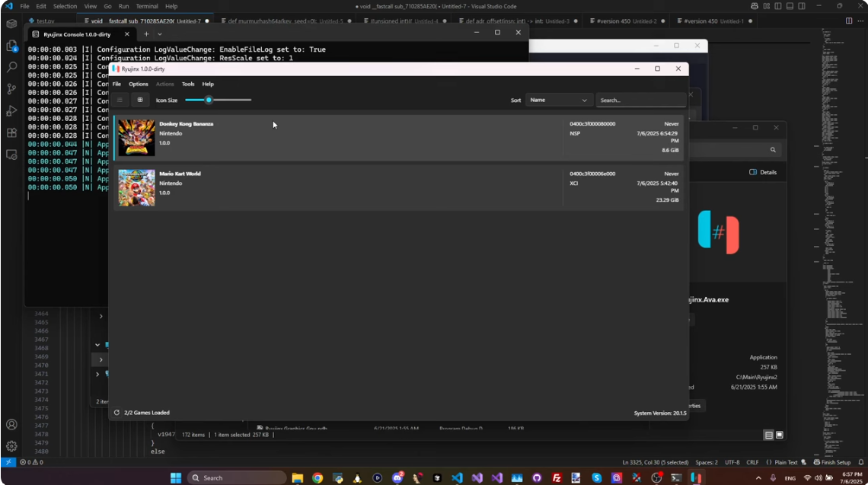Click the refresh games icon in status bar
The height and width of the screenshot is (485, 868).
click(116, 413)
